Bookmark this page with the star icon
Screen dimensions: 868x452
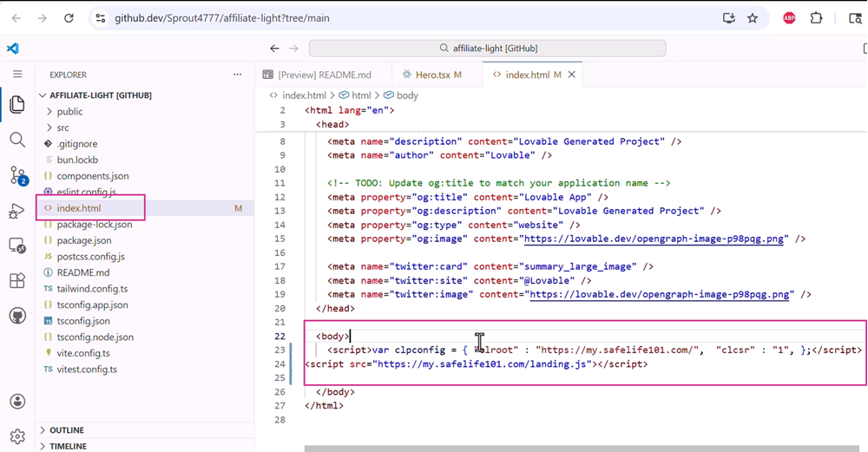[753, 17]
